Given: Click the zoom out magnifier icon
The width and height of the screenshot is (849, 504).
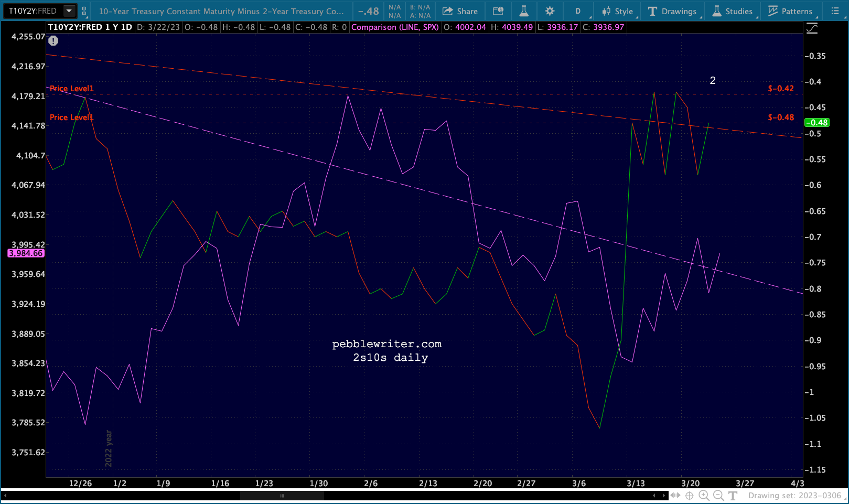Looking at the screenshot, I should (x=718, y=496).
